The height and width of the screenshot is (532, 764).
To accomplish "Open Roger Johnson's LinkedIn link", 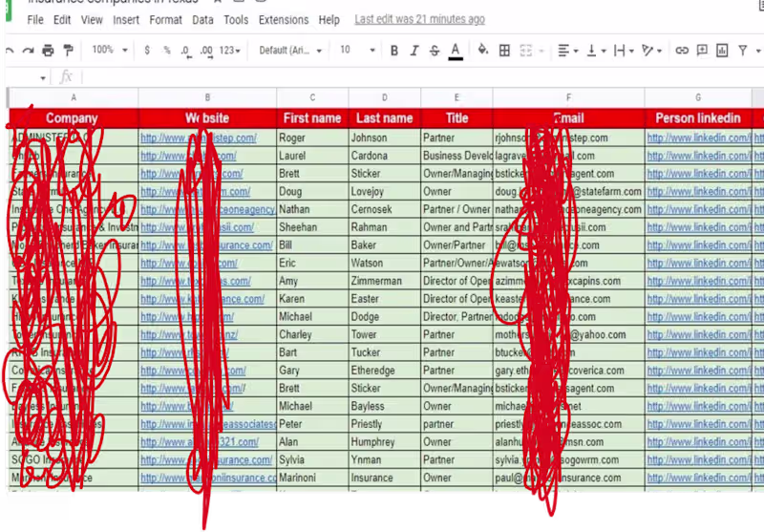I will pos(698,138).
